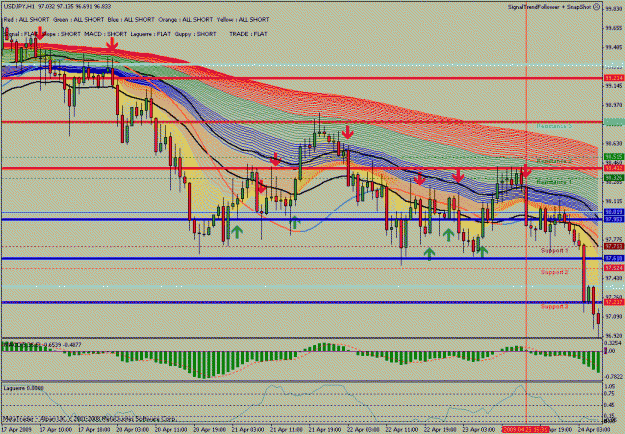Select the Support 2 level label

point(554,272)
